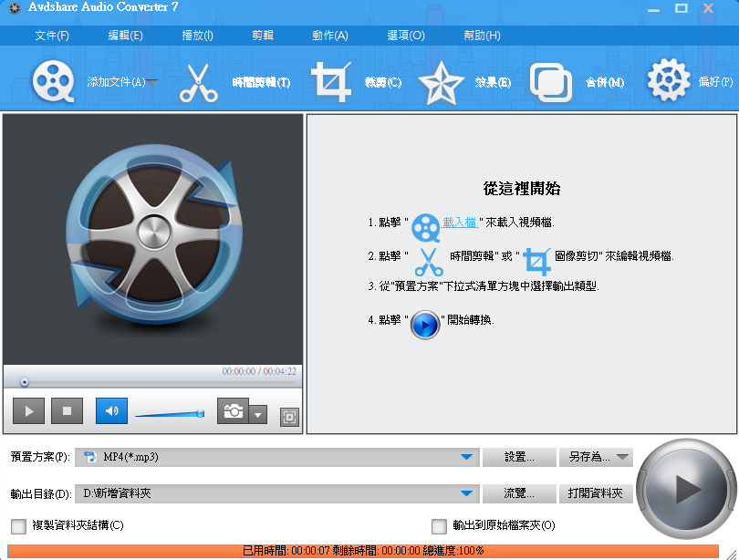
Task: Click the 添加文件 (Add Files) icon
Action: [54, 80]
